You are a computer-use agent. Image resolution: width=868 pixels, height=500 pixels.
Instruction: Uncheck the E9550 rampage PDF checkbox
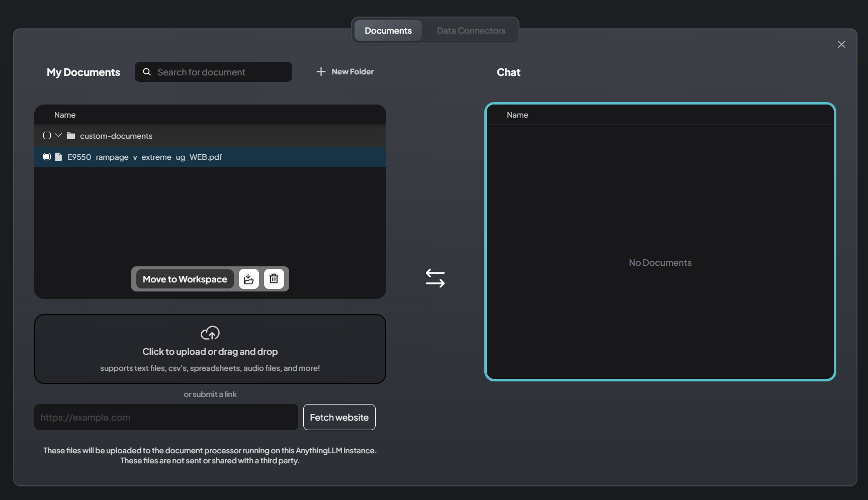point(47,157)
